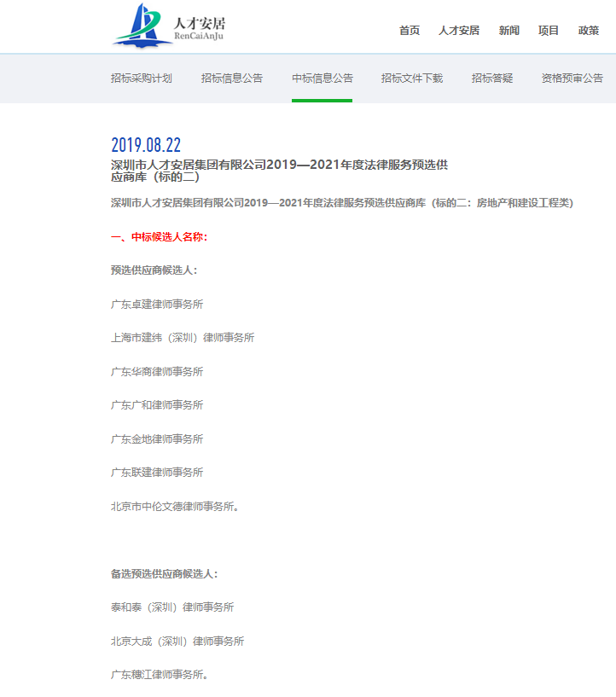The width and height of the screenshot is (616, 697).
Task: Open the 项目 projects menu
Action: point(549,31)
